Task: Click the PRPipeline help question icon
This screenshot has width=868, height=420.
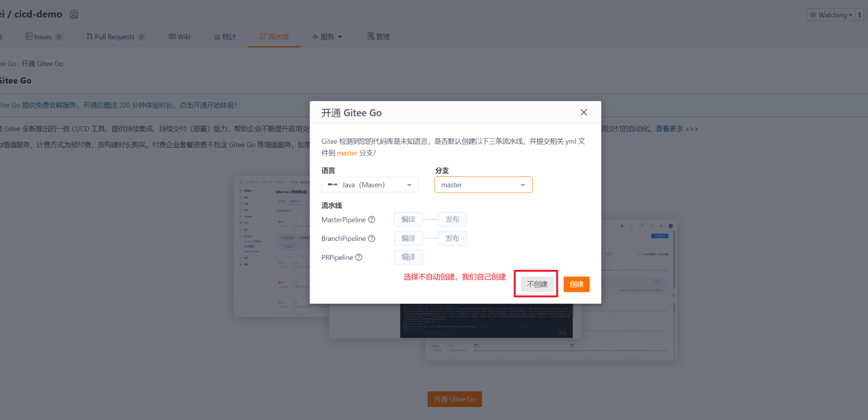Action: click(359, 257)
